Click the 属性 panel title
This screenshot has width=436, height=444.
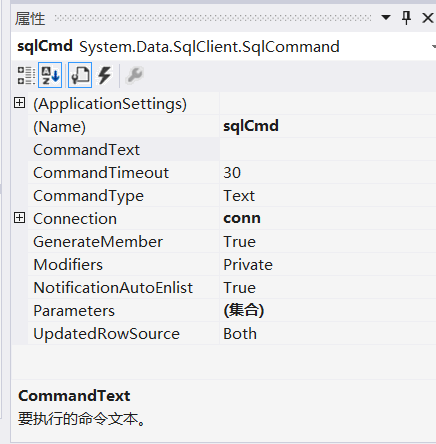(x=30, y=18)
